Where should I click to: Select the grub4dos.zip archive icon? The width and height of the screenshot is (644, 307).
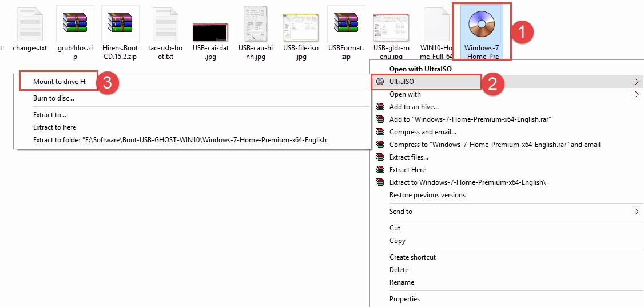[75, 23]
